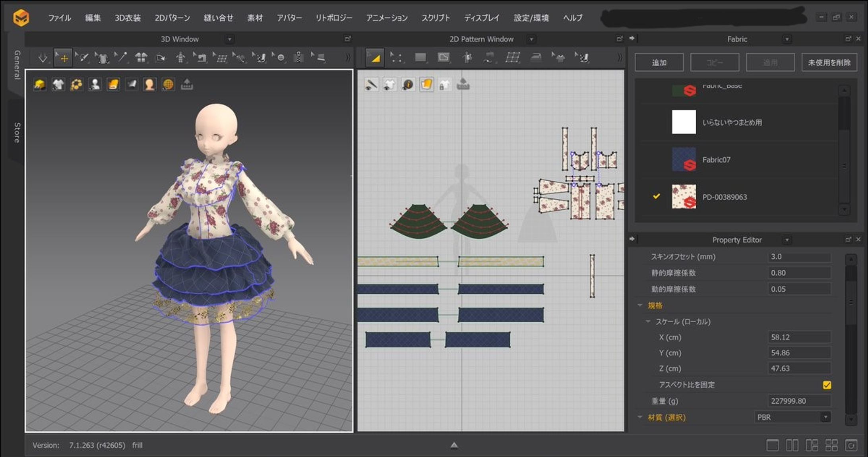Select the Pin needle tool in 3D toolbar

click(x=121, y=58)
